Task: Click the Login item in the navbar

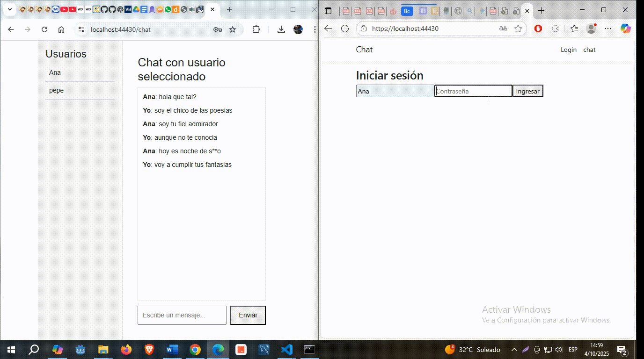Action: (x=568, y=50)
